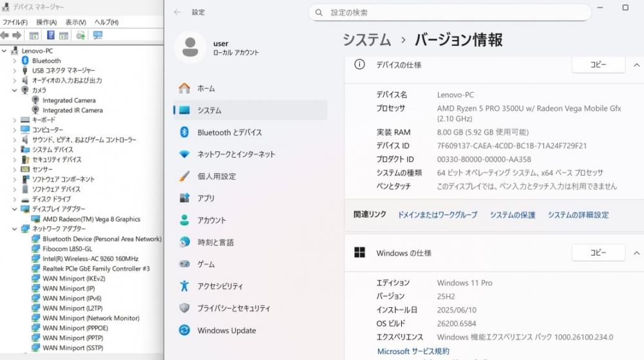This screenshot has height=360, width=644.
Task: Click the back arrow in Settings window
Action: coord(178,12)
